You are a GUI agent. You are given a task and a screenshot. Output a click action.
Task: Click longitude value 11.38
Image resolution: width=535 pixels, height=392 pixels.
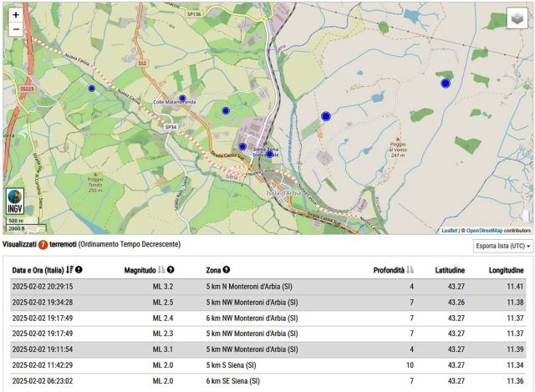point(515,303)
